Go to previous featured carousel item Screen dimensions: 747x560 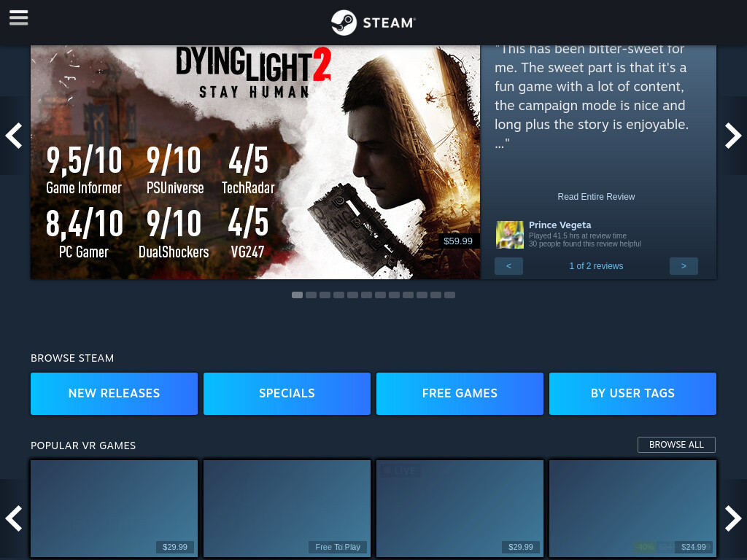point(14,136)
